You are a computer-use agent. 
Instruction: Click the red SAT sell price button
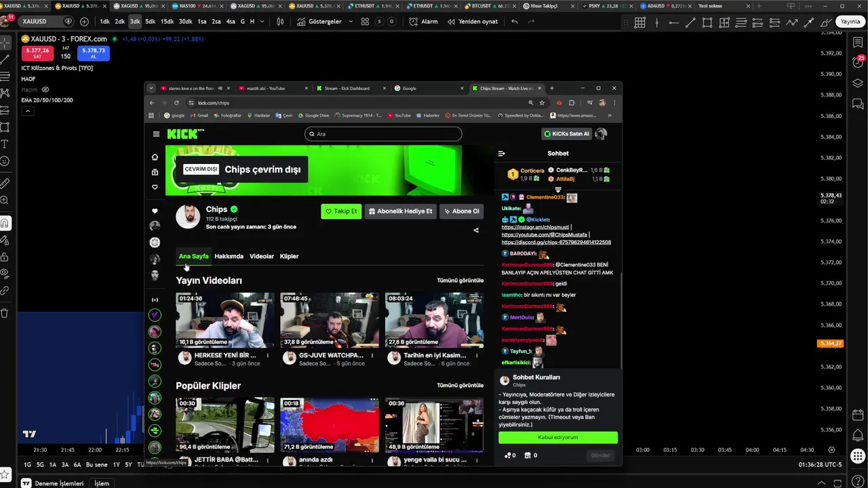37,54
